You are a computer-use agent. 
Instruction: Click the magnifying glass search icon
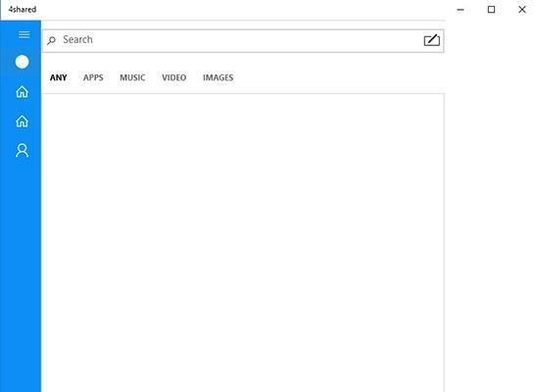(x=52, y=40)
